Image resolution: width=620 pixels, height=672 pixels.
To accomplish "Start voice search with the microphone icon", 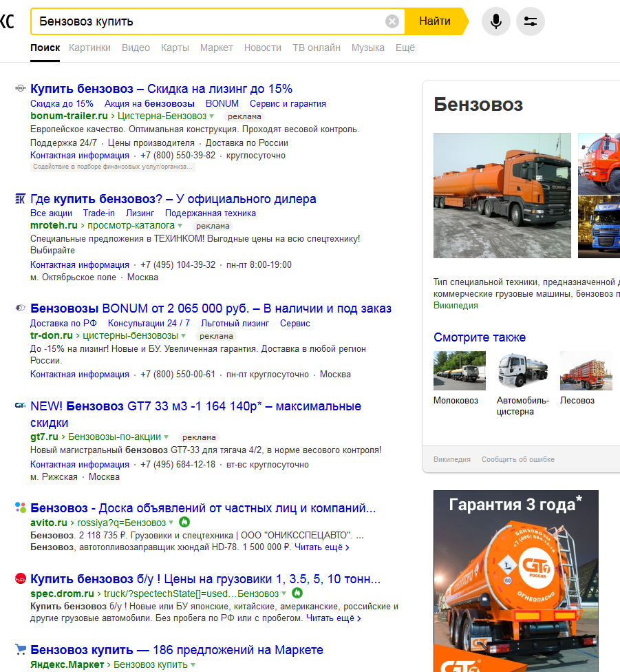I will tap(496, 21).
